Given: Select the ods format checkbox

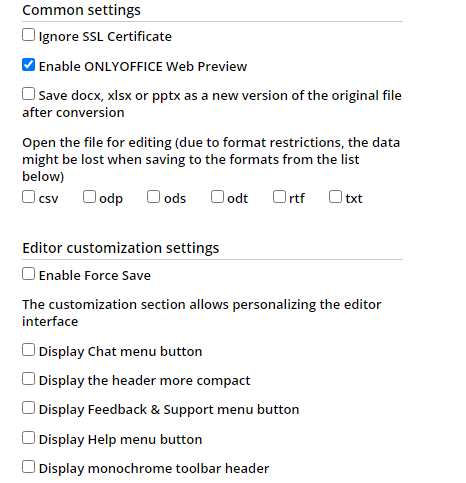Looking at the screenshot, I should click(x=153, y=197).
